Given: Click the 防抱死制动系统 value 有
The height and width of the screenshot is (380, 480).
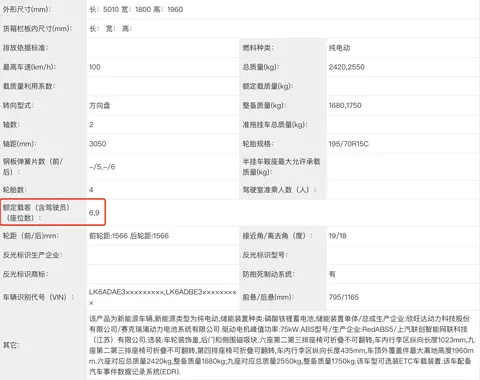Looking at the screenshot, I should tap(332, 274).
